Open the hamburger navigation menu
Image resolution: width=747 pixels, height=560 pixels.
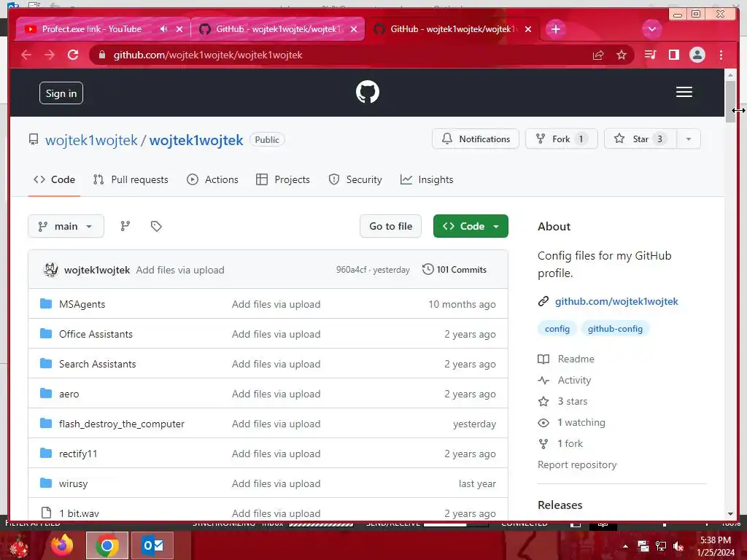(x=684, y=92)
